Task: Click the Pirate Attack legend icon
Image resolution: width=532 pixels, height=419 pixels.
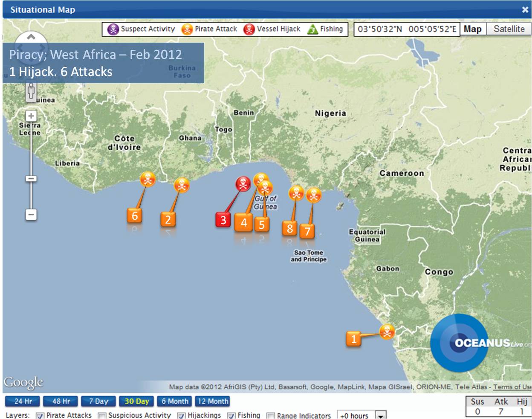Action: coord(187,29)
